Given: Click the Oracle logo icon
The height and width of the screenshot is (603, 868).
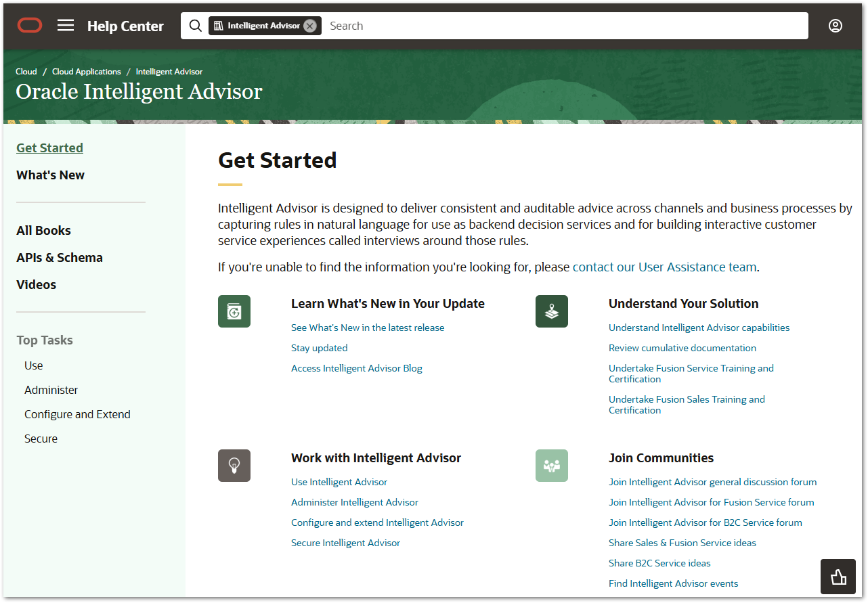Looking at the screenshot, I should [x=30, y=26].
